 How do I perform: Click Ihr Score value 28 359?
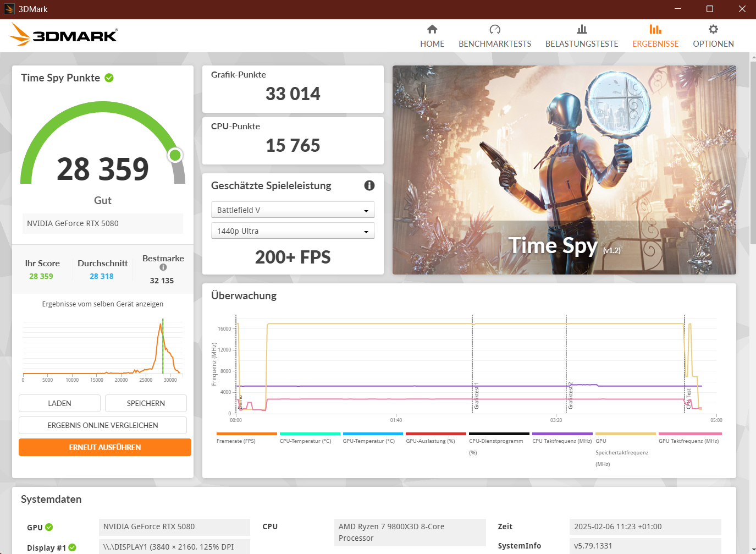point(41,276)
